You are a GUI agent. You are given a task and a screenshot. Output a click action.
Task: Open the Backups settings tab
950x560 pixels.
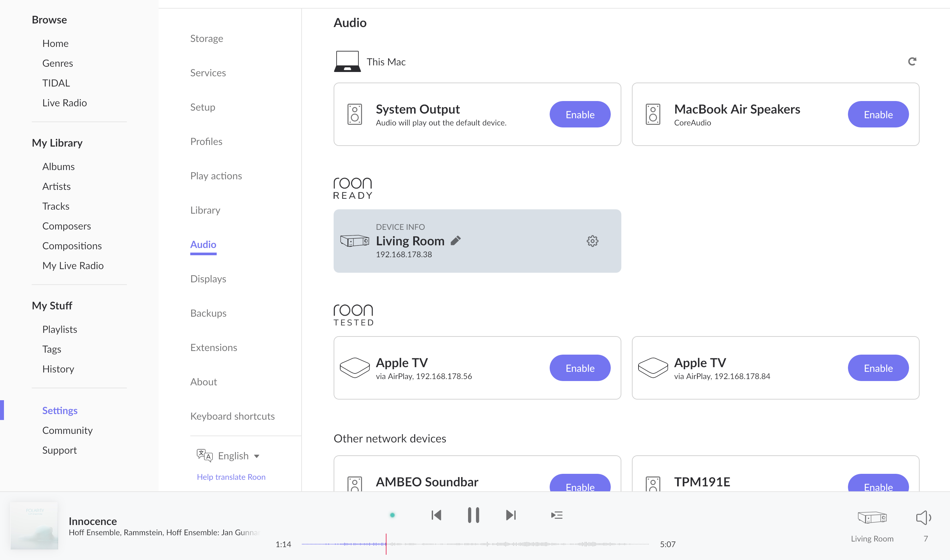pyautogui.click(x=208, y=313)
